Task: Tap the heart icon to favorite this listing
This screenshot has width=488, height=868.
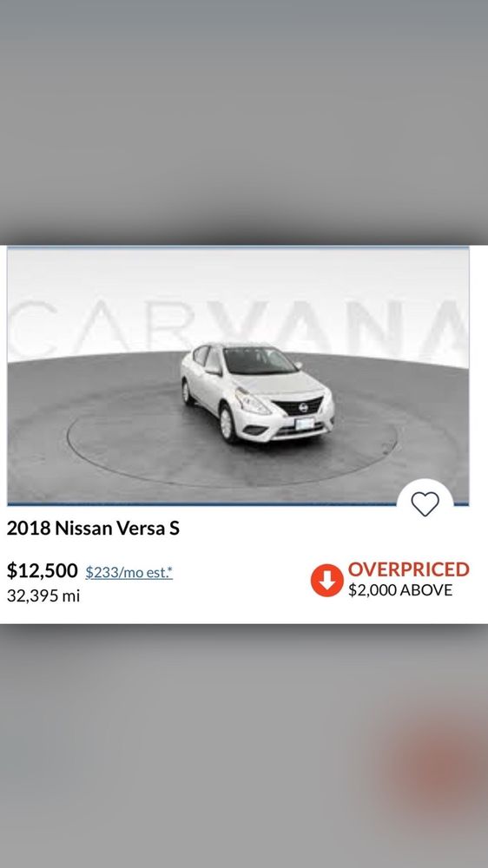Action: pyautogui.click(x=425, y=503)
